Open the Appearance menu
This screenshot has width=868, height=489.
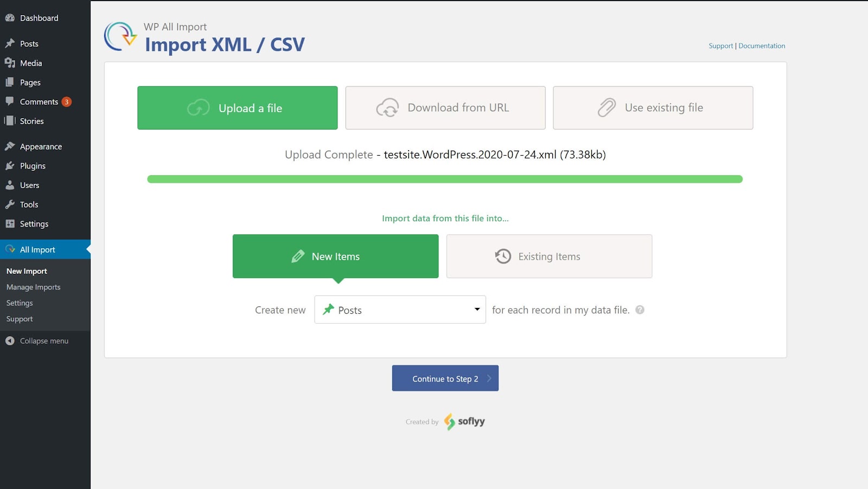45,146
